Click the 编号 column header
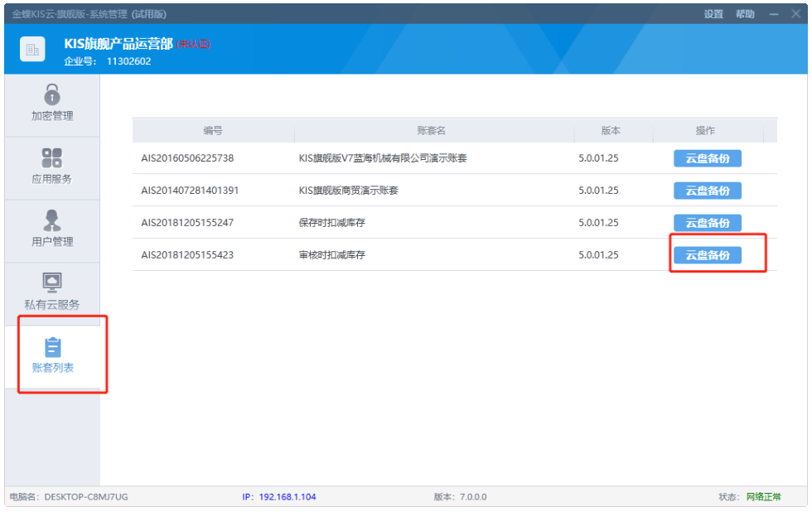Image resolution: width=812 pixels, height=512 pixels. [x=213, y=131]
